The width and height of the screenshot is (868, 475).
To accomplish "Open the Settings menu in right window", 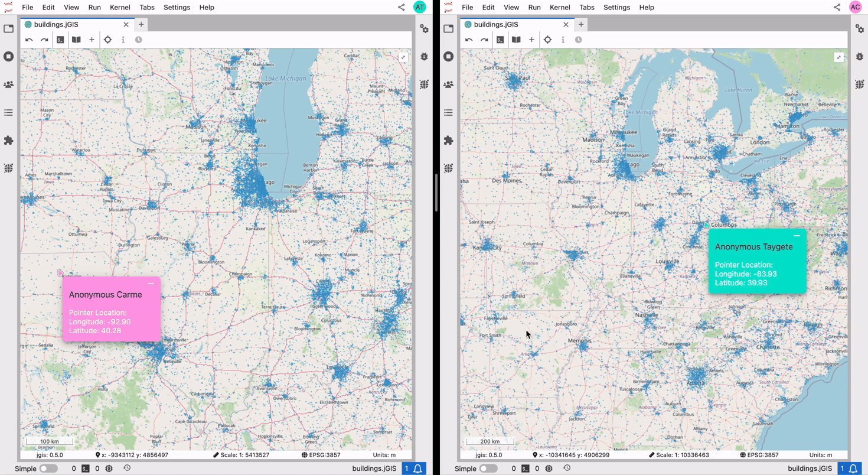I will (616, 8).
